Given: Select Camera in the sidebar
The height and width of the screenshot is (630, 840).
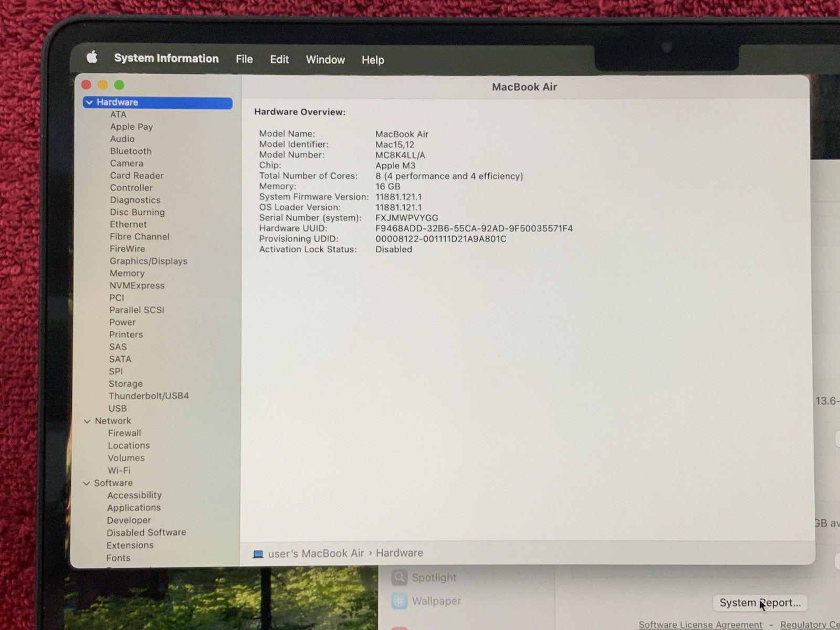Looking at the screenshot, I should coord(127,163).
